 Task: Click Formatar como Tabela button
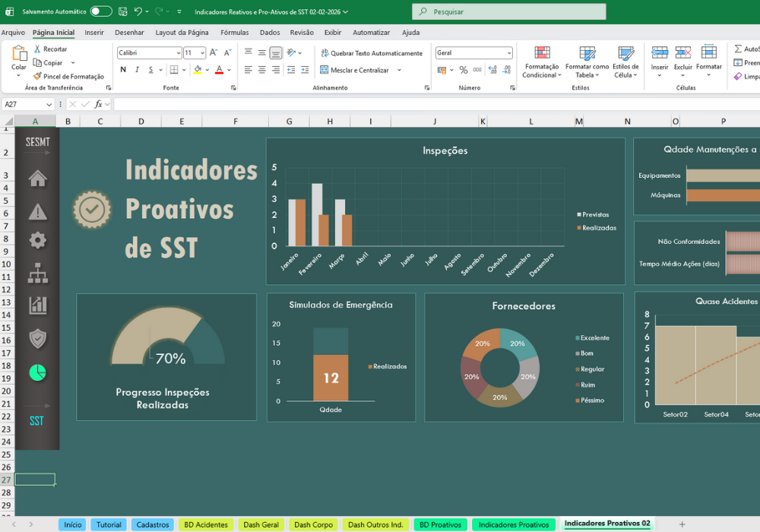tap(587, 62)
